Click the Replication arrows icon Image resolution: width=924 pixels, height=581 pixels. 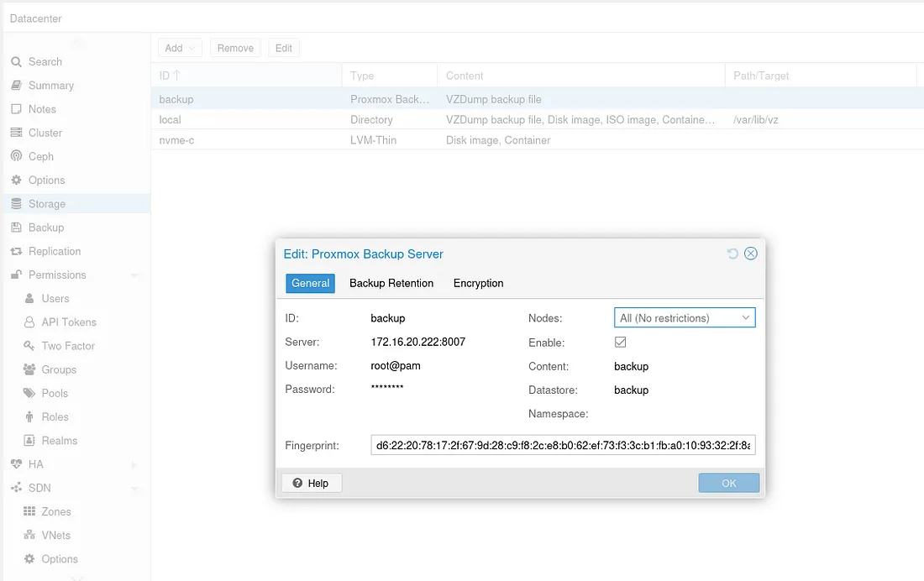pos(16,251)
